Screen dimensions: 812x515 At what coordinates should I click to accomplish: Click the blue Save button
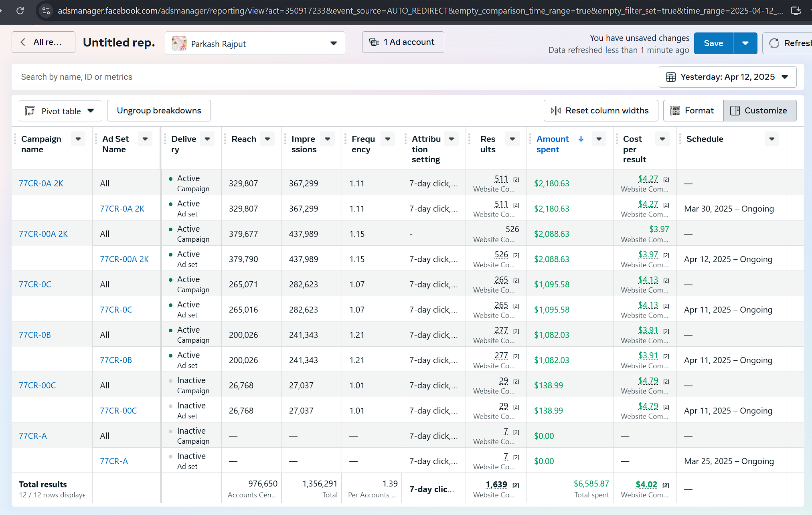[713, 43]
